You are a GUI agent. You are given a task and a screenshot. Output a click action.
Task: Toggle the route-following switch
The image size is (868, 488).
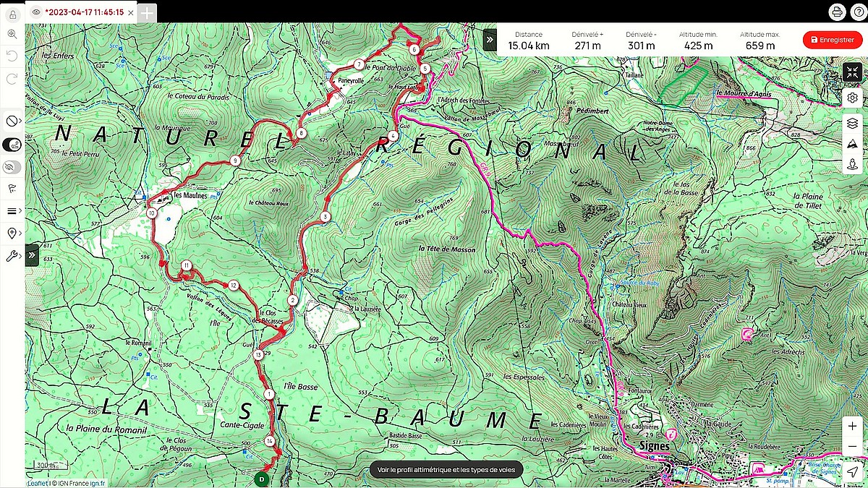point(12,144)
